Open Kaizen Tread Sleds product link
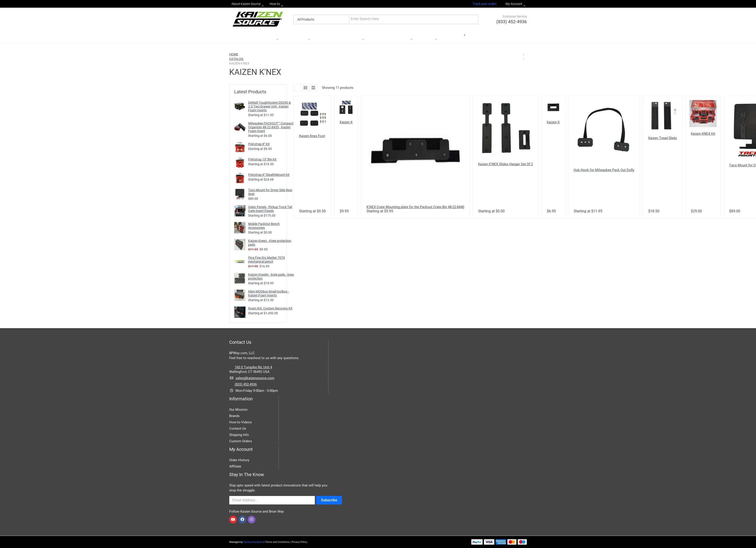This screenshot has width=756, height=548. 662,138
